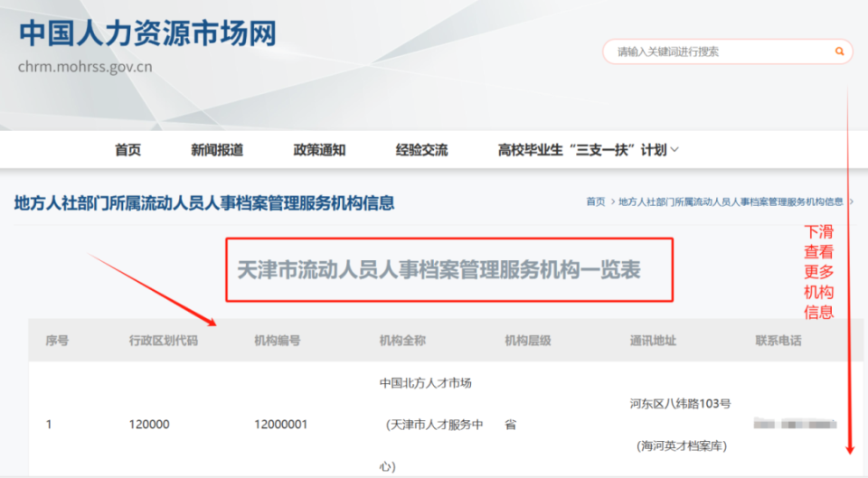Click the chrm.mohrss.gov.cn site address text

coord(85,67)
